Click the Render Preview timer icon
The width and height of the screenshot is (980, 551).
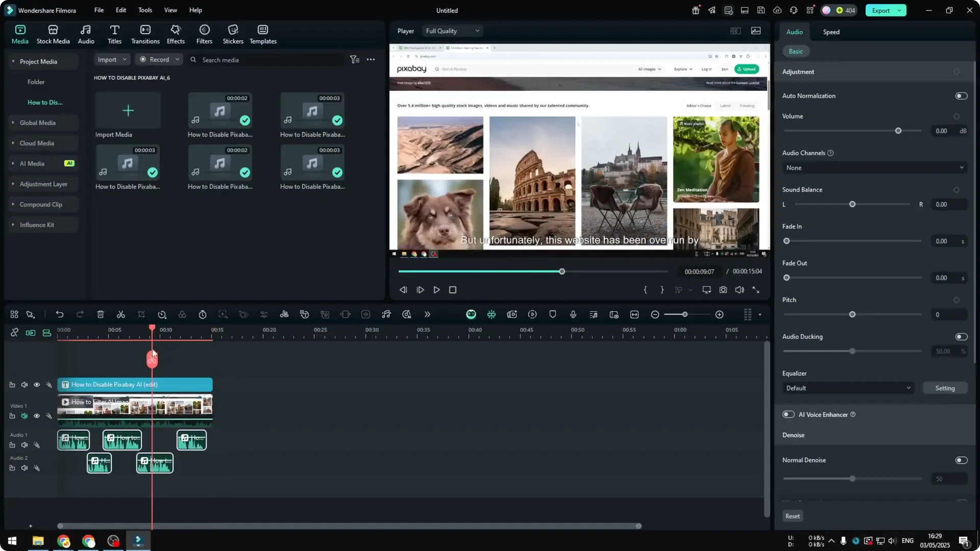click(203, 314)
